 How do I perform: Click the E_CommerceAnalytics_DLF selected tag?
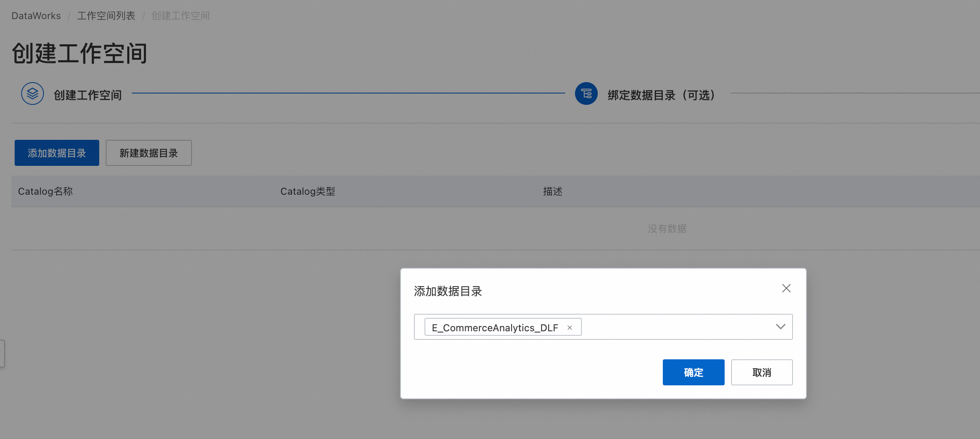494,328
